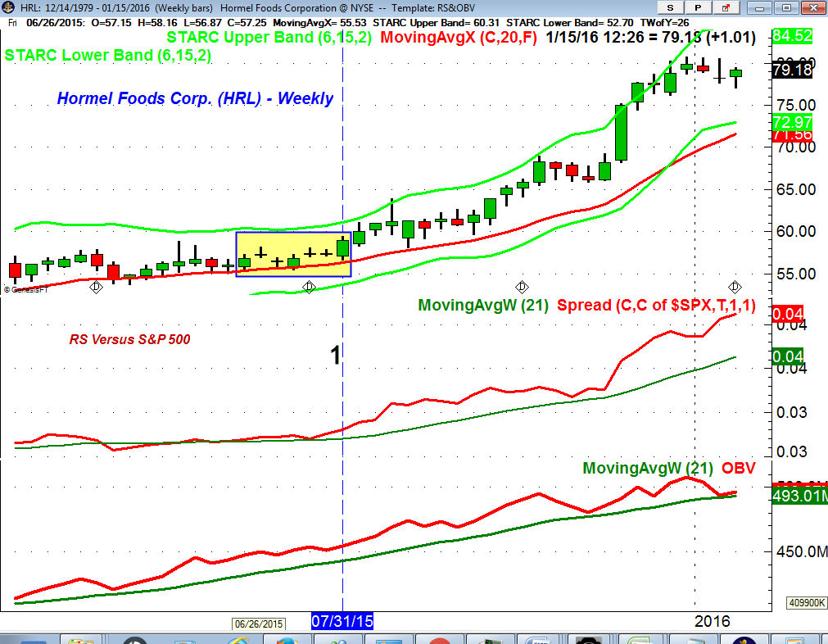The image size is (828, 644).
Task: Click the highlighted 07/31/15 date marker
Action: (x=342, y=621)
